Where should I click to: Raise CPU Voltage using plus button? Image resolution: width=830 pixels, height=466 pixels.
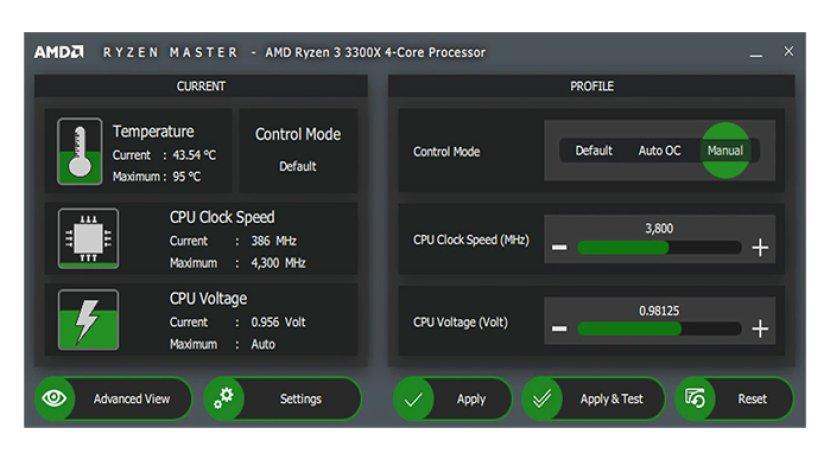pos(760,328)
